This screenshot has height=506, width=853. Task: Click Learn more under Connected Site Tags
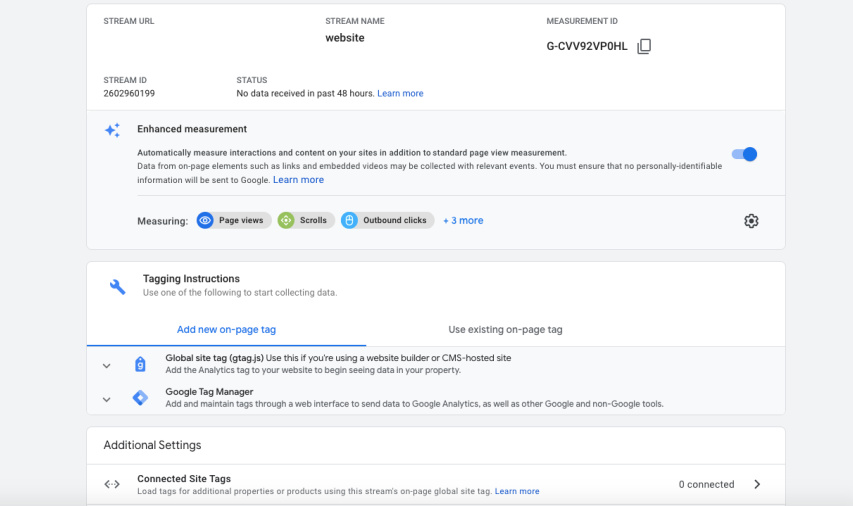coord(517,492)
